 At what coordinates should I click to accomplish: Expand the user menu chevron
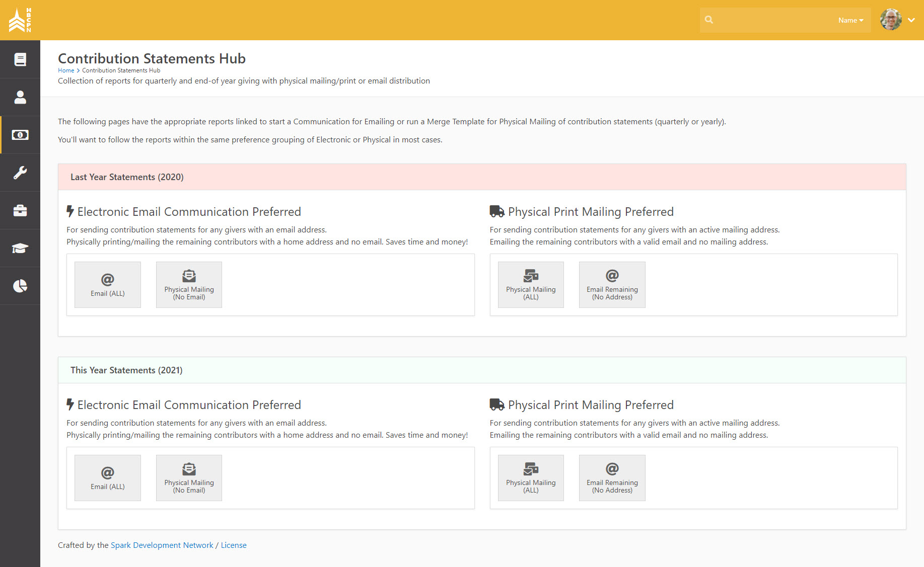(911, 20)
